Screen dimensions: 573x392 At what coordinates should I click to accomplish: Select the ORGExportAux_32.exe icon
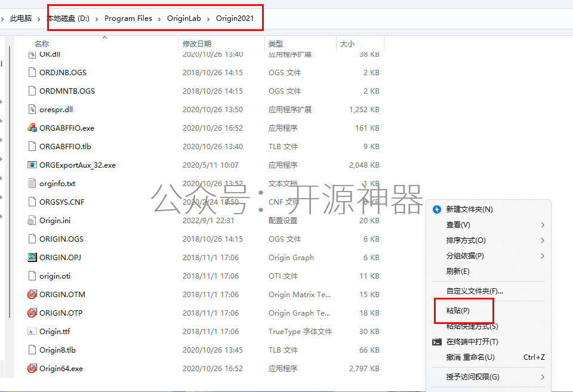click(32, 165)
